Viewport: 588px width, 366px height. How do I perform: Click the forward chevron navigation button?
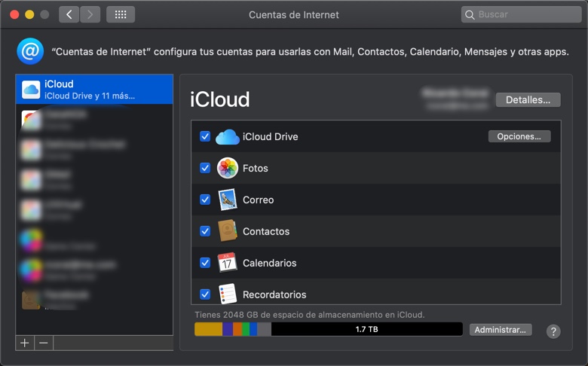click(90, 14)
